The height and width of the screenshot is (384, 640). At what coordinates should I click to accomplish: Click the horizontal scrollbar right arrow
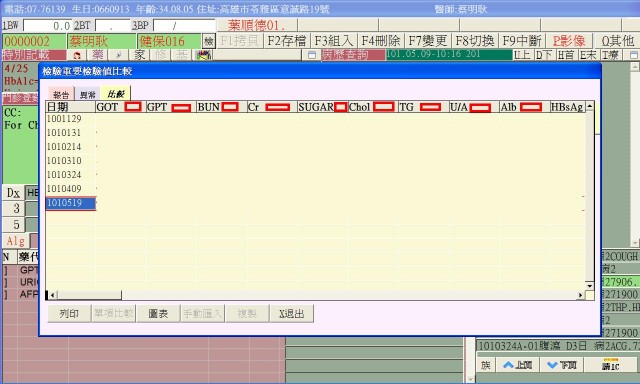click(580, 295)
